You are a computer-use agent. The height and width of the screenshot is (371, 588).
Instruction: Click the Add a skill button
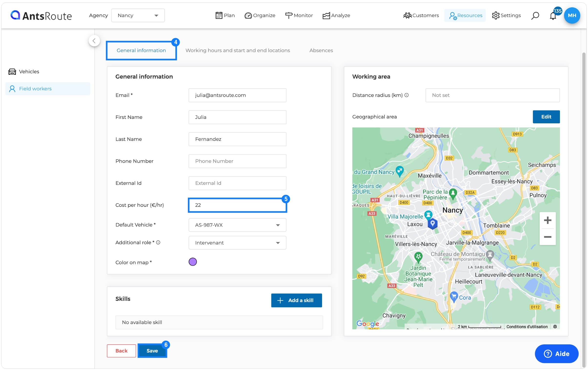point(297,301)
